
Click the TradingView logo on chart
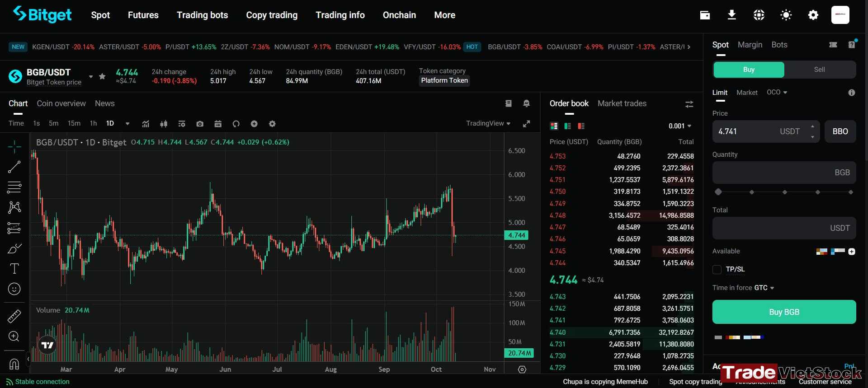(x=47, y=346)
